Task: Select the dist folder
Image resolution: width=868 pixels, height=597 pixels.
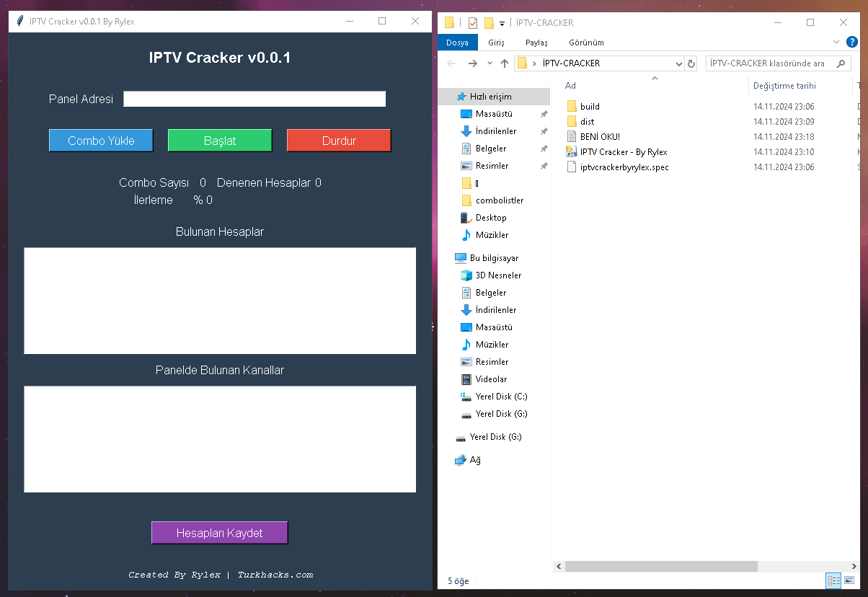Action: coord(587,122)
